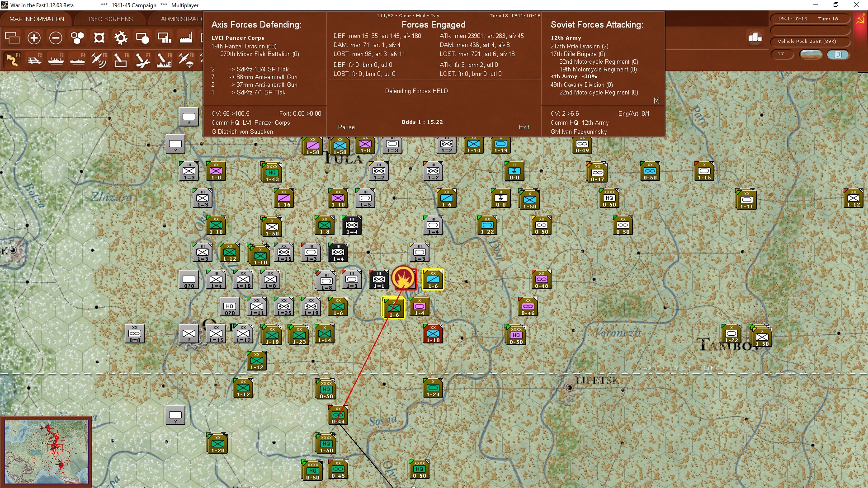Select the HQ 1-50 counter
The image size is (868, 488).
(x=326, y=444)
